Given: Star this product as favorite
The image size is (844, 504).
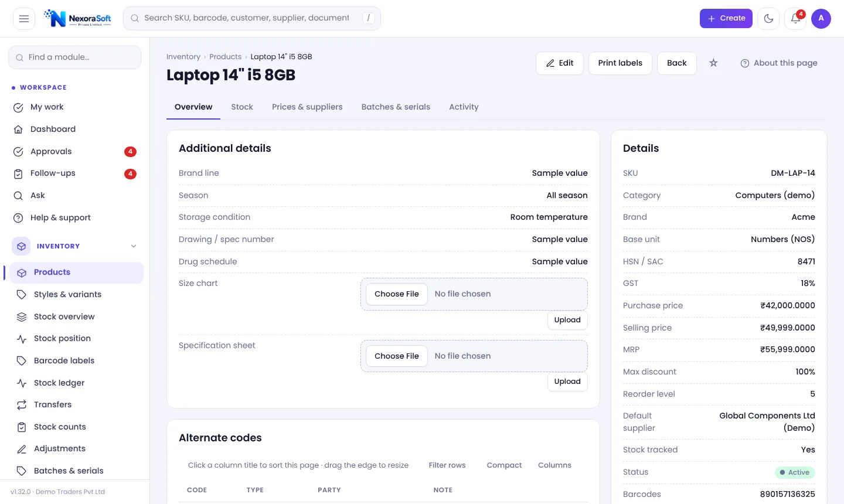Looking at the screenshot, I should [713, 63].
